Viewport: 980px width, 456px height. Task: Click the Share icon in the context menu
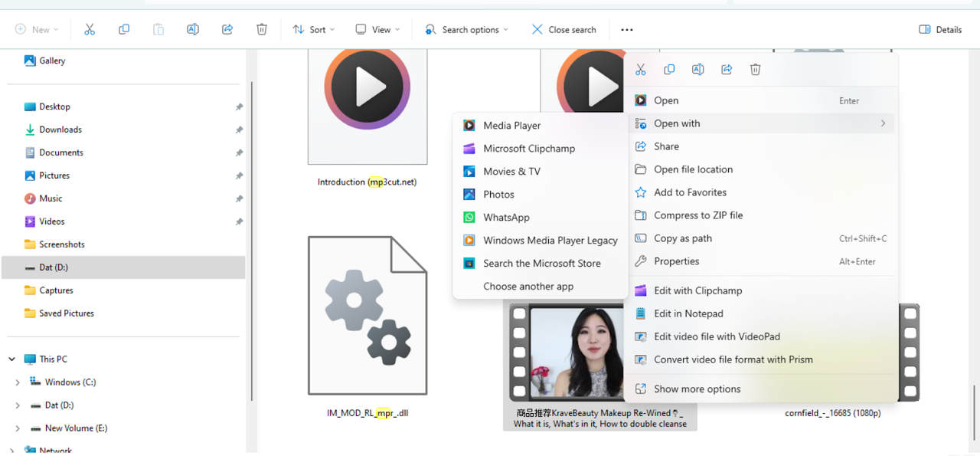coord(727,70)
